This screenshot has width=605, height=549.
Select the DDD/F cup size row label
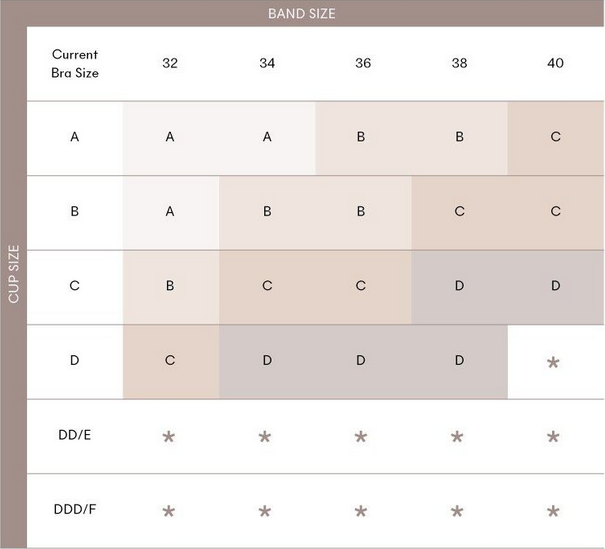(75, 510)
